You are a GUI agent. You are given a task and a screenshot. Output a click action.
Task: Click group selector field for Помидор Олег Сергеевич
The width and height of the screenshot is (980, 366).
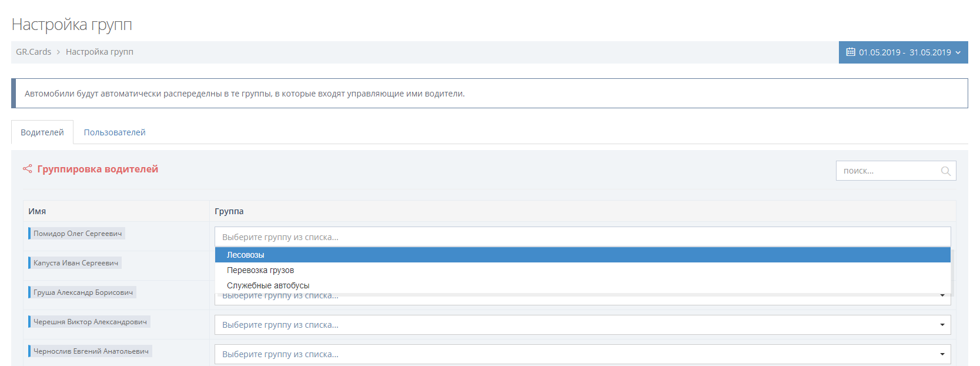[x=582, y=237]
